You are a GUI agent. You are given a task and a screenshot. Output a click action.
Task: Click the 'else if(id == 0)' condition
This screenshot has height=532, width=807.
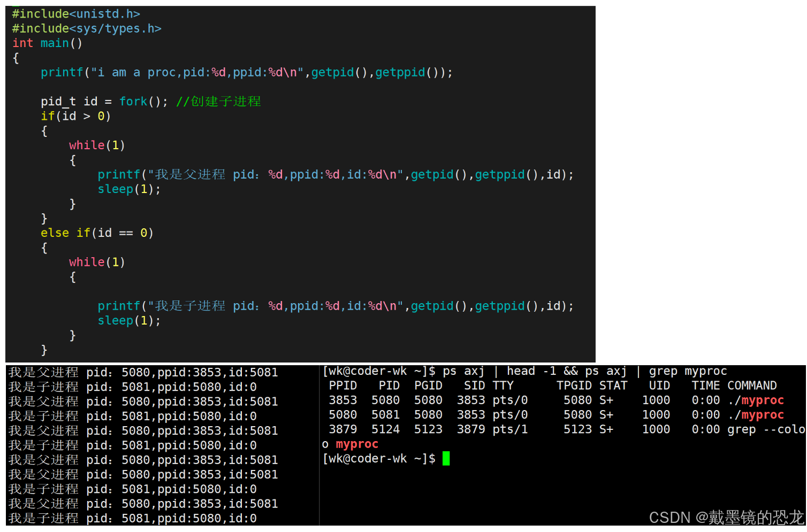[x=97, y=233]
